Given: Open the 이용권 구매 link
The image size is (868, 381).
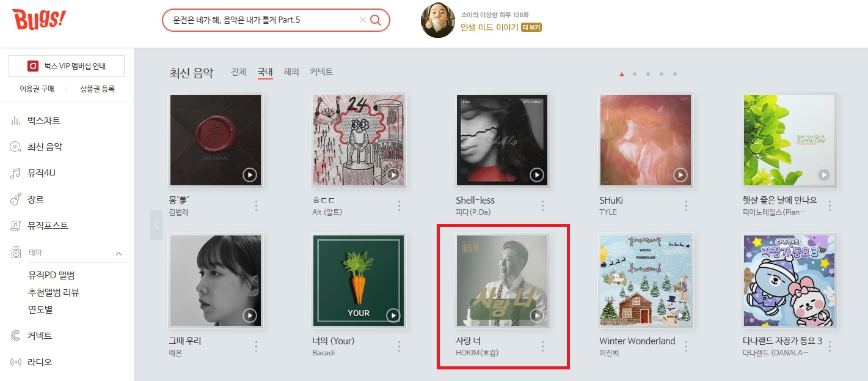Looking at the screenshot, I should click(37, 89).
